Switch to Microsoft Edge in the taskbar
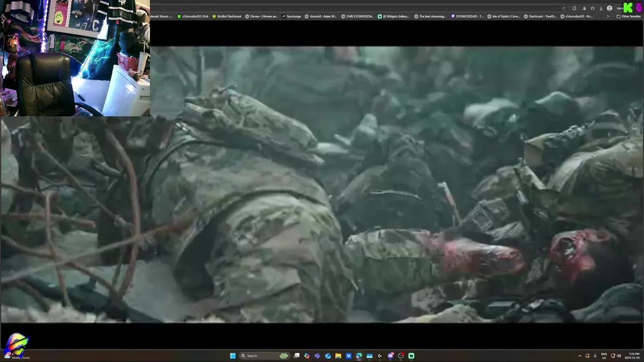This screenshot has width=644, height=362. pyautogui.click(x=359, y=355)
